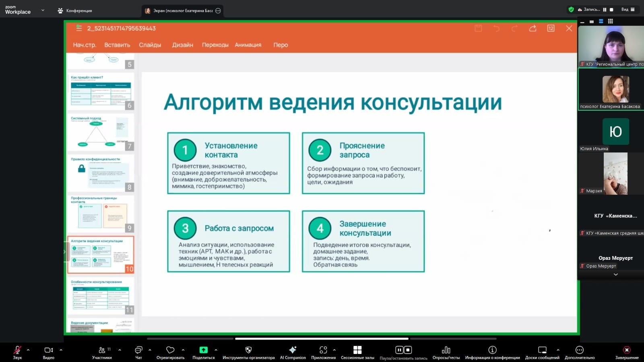The height and width of the screenshot is (362, 644).
Task: Switch to the Конференция tab
Action: coord(75,11)
